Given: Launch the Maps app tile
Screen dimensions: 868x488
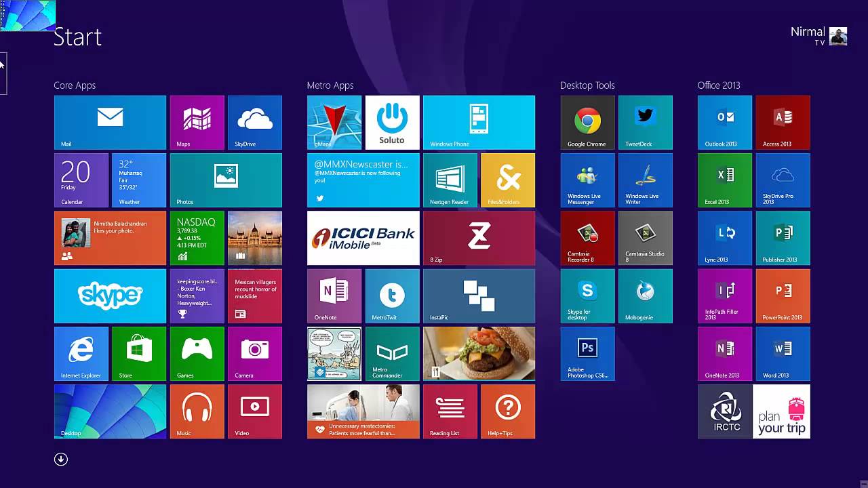Looking at the screenshot, I should (197, 123).
